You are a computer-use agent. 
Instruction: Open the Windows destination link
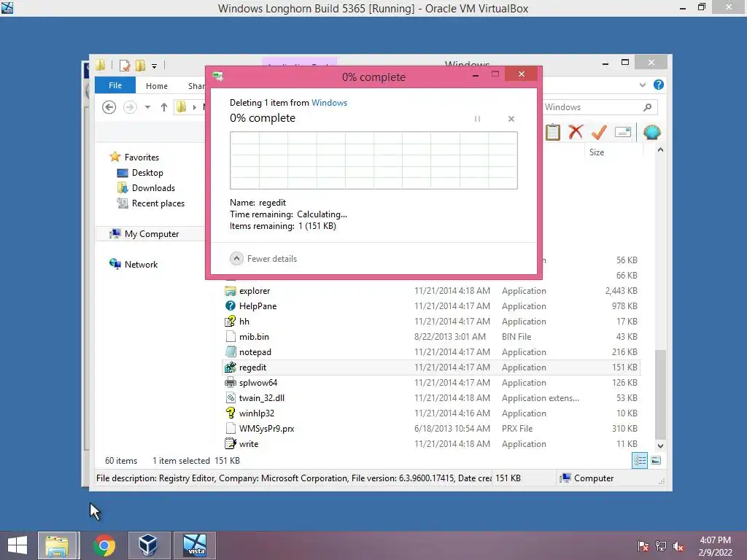point(329,103)
